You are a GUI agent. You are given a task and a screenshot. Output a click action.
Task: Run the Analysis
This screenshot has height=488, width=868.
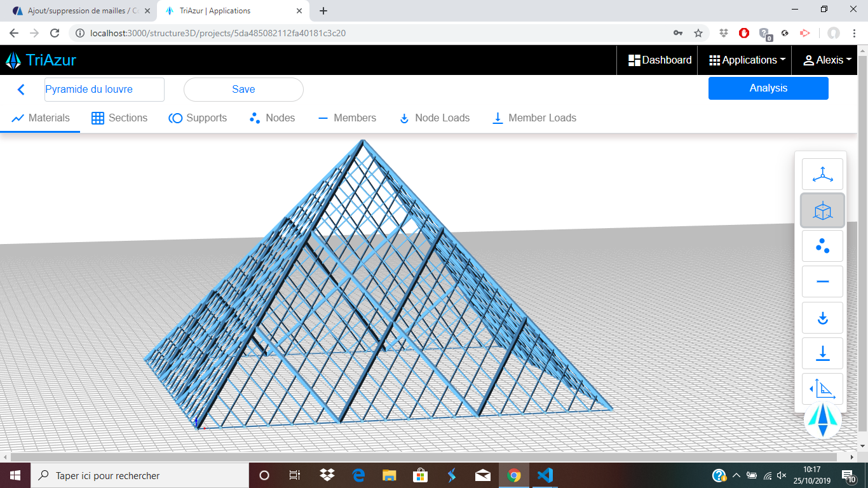[768, 88]
